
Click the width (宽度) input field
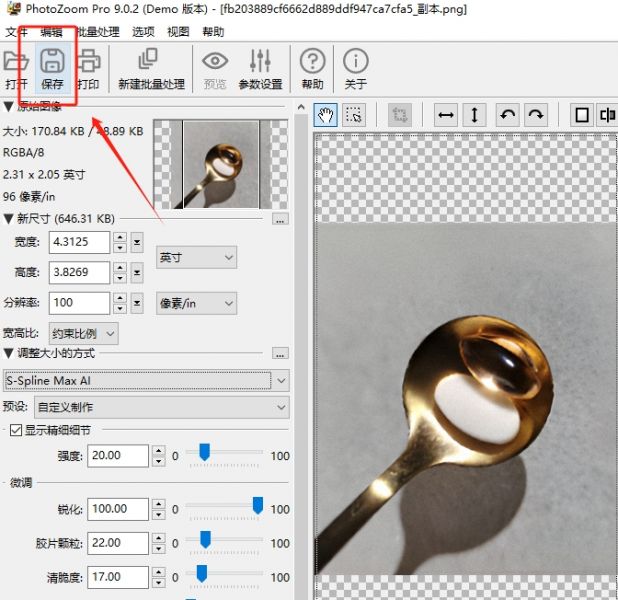click(x=79, y=242)
